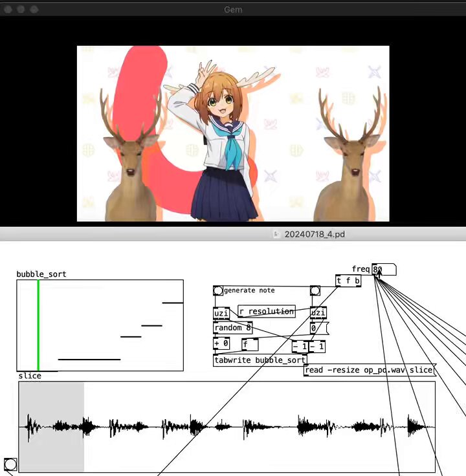This screenshot has height=476, width=466.
Task: Click the 'Gem' window title
Action: pyautogui.click(x=233, y=10)
